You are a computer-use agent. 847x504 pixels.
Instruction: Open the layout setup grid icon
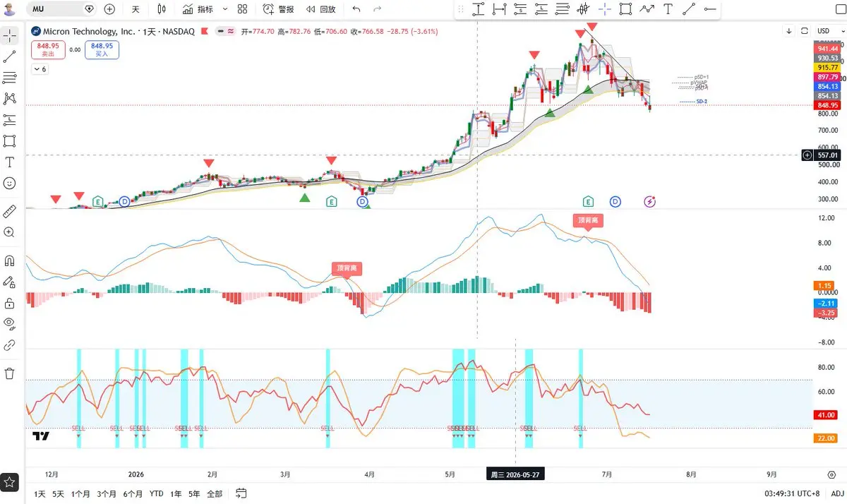(242, 9)
